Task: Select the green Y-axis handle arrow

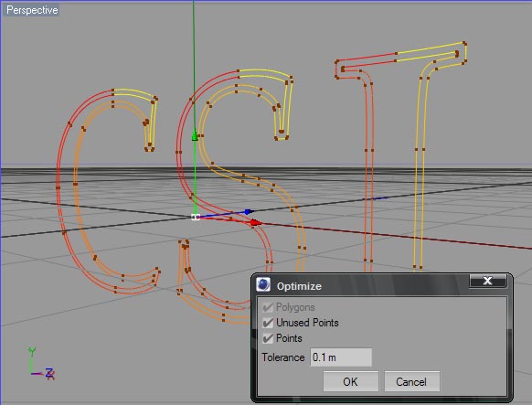Action: [195, 135]
